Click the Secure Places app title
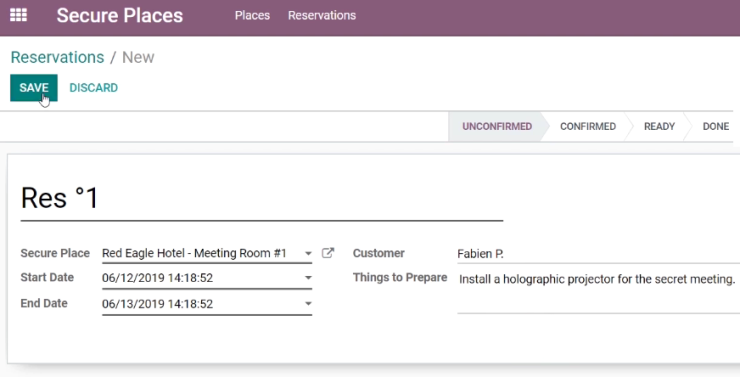Viewport: 740px width, 377px height. tap(120, 16)
